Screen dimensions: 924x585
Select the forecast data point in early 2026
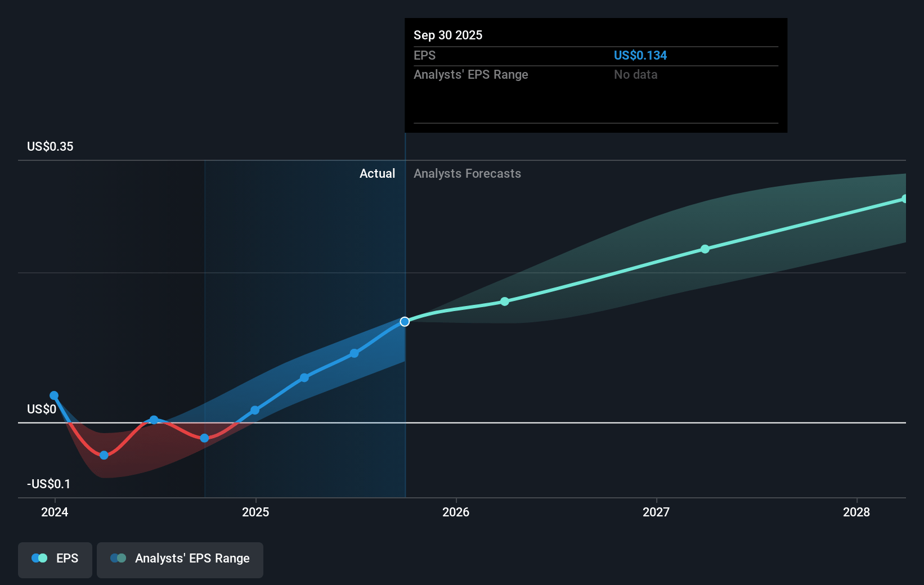click(505, 301)
